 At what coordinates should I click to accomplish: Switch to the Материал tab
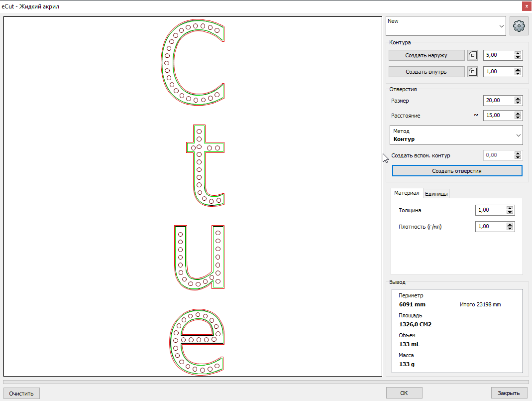point(407,193)
